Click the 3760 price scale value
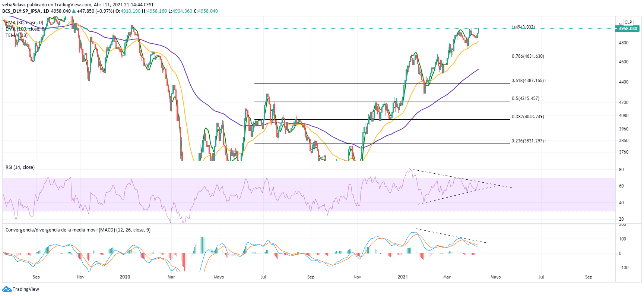The width and height of the screenshot is (644, 296). coord(624,152)
